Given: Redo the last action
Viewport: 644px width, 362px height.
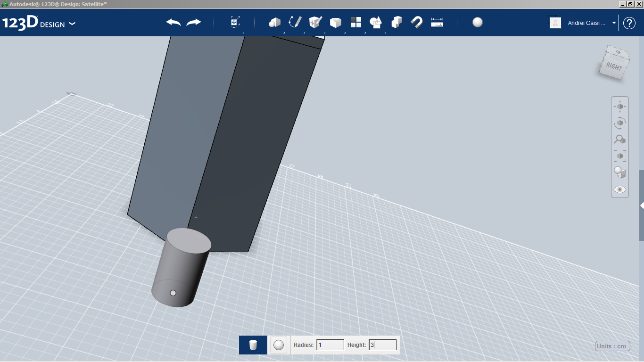Looking at the screenshot, I should [194, 22].
